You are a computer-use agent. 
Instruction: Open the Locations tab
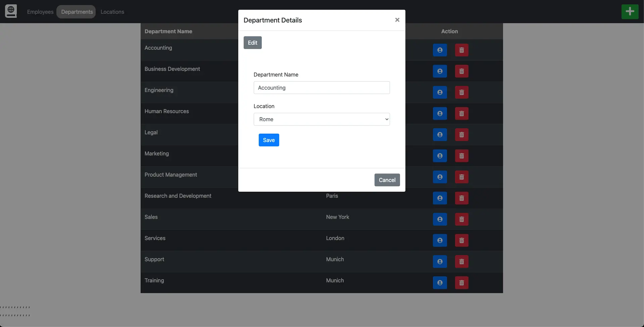(x=112, y=12)
